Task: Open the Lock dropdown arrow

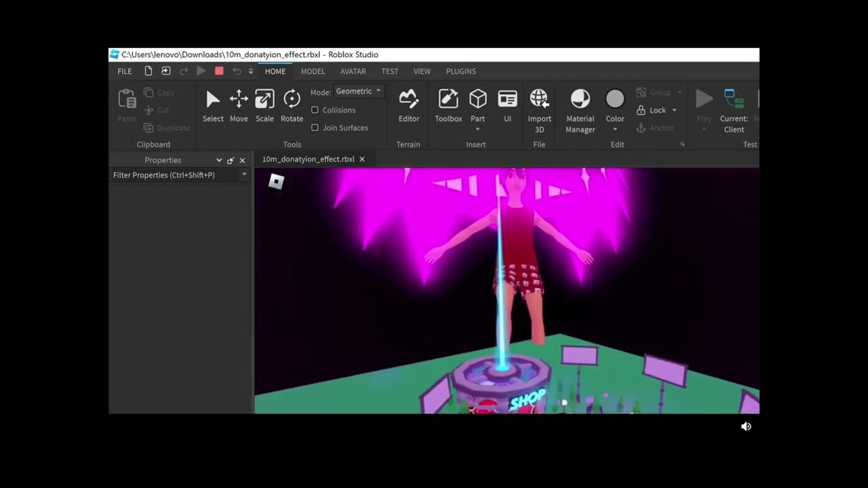Action: tap(674, 110)
